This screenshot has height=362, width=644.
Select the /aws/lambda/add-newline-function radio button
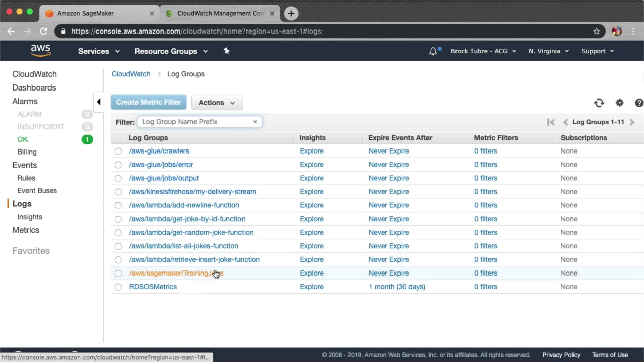(x=118, y=205)
